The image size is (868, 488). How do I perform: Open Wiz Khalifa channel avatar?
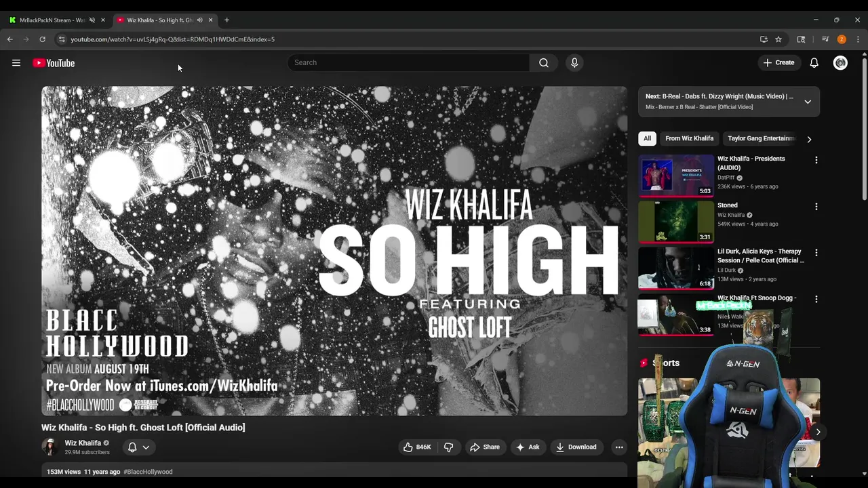point(50,447)
